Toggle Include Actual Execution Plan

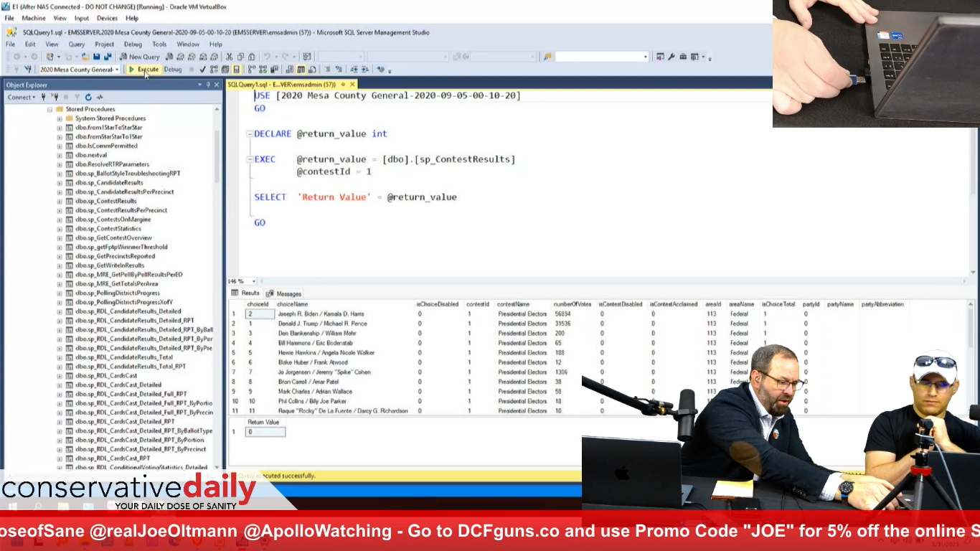point(252,70)
